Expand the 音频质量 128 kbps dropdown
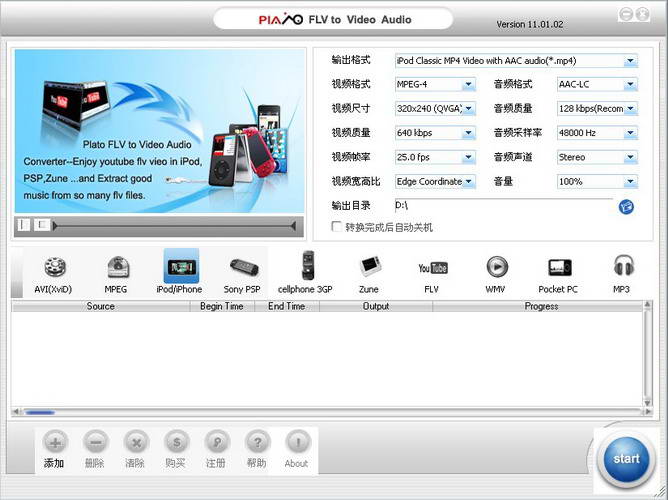This screenshot has height=500, width=668. click(x=630, y=109)
